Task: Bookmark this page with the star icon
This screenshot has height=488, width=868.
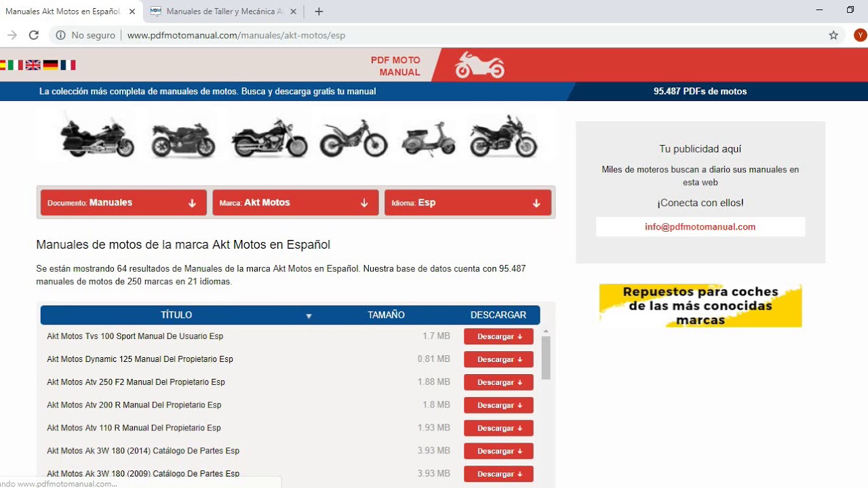Action: [x=833, y=35]
